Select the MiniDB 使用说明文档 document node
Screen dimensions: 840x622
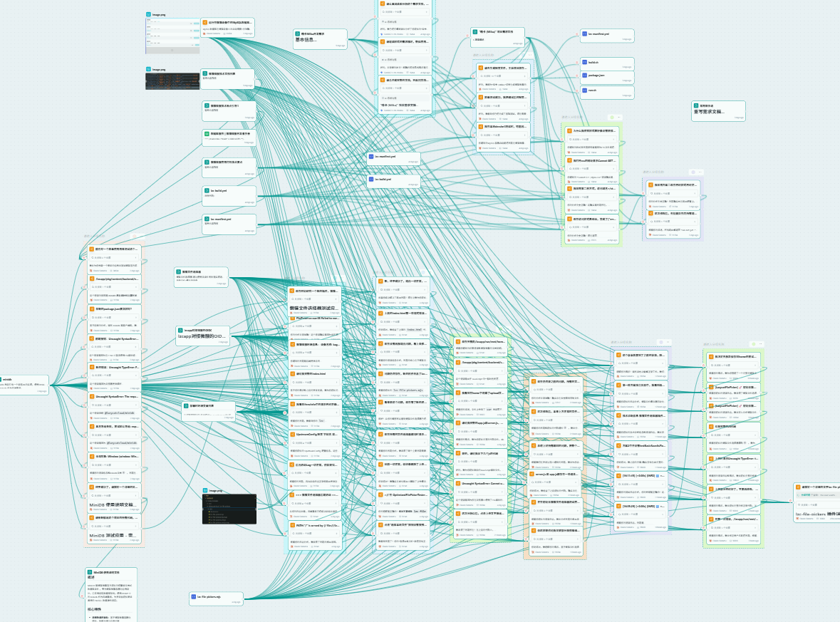tap(111, 595)
